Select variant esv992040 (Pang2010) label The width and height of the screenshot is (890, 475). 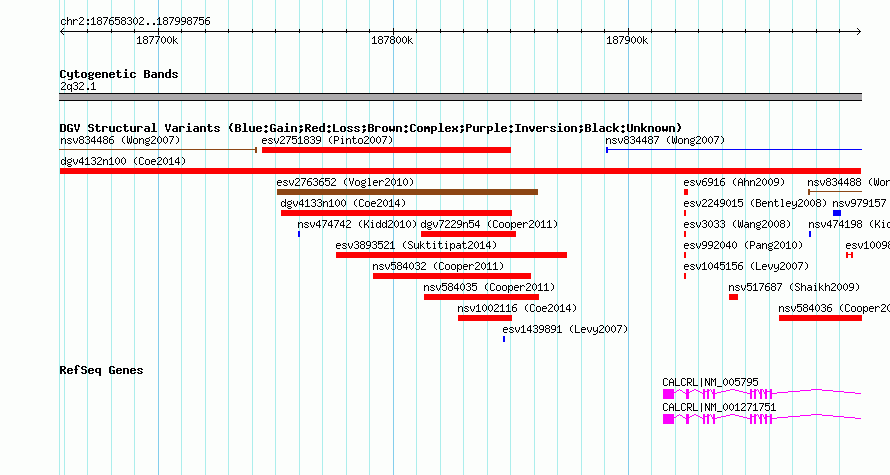pos(743,245)
